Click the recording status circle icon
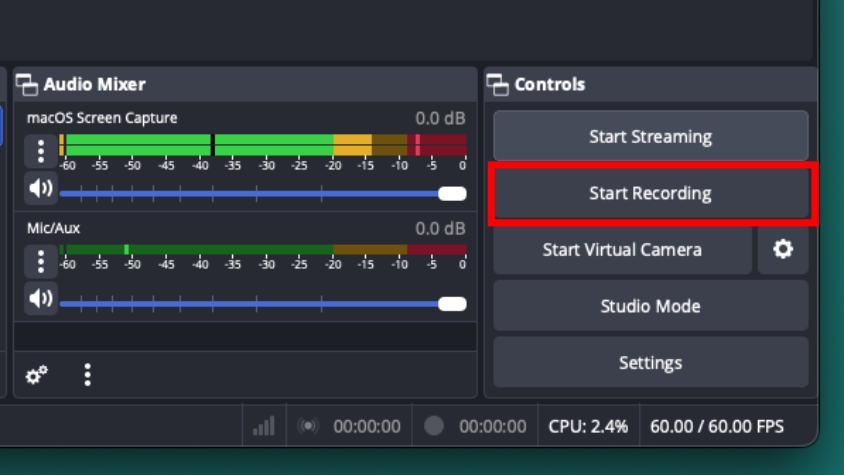 (x=434, y=426)
